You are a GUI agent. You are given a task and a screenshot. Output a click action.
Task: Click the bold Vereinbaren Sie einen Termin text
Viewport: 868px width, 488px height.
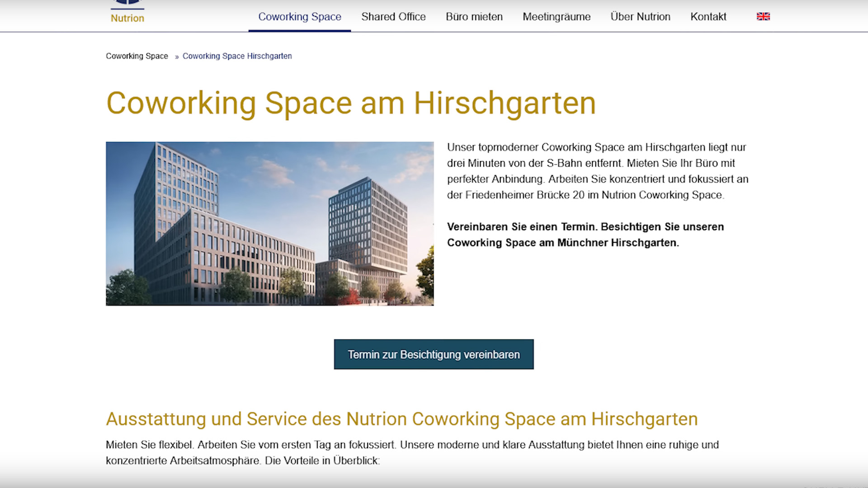point(585,235)
